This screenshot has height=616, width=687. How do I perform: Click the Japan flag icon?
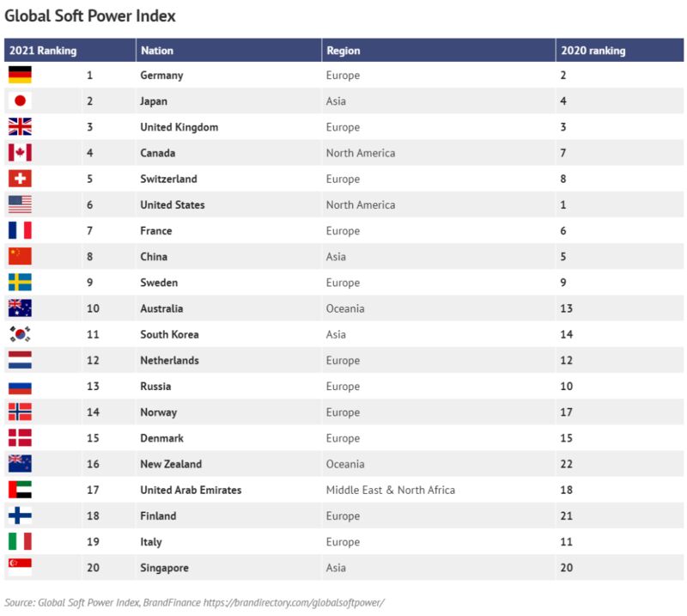pos(20,101)
